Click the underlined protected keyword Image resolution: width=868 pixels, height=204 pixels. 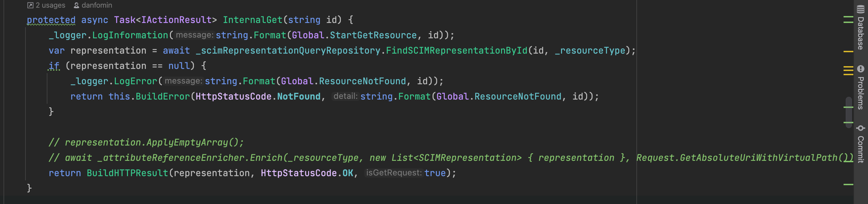51,20
